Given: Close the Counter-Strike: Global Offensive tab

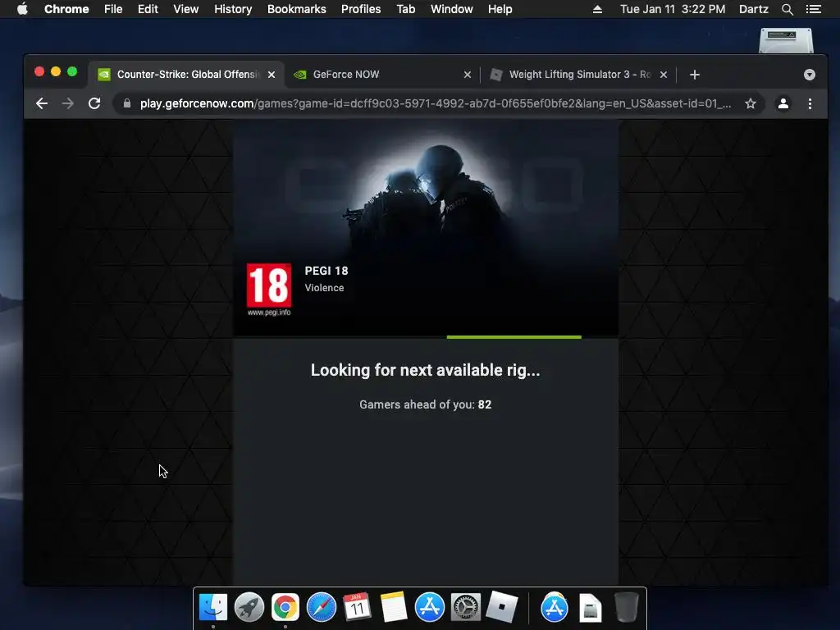Looking at the screenshot, I should click(272, 75).
